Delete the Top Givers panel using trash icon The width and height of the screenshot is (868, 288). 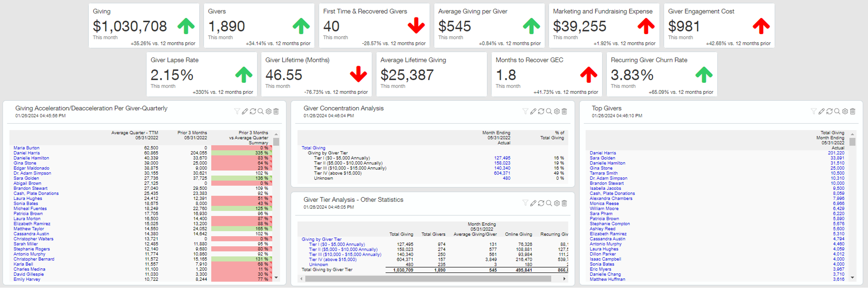pyautogui.click(x=853, y=111)
